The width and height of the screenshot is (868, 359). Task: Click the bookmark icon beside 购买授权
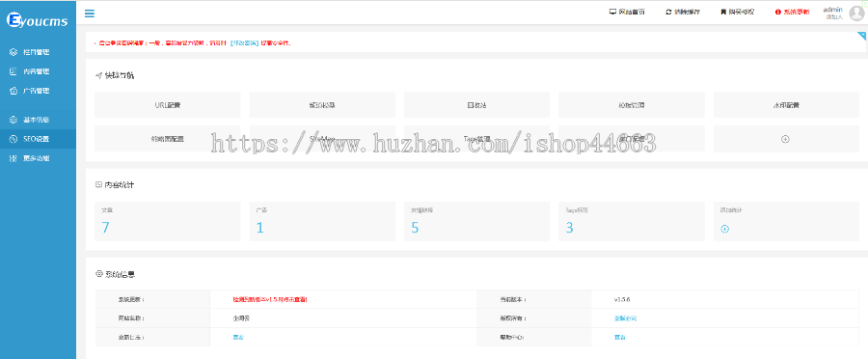[723, 12]
